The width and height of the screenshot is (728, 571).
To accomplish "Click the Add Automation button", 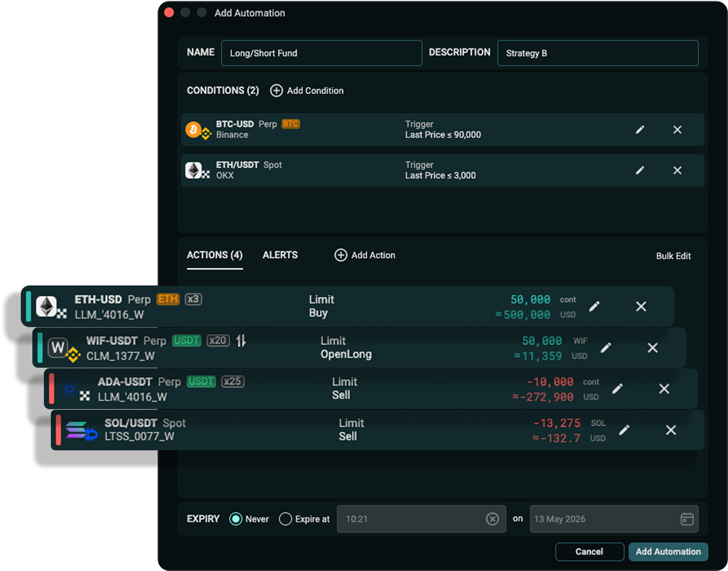I will click(x=668, y=552).
